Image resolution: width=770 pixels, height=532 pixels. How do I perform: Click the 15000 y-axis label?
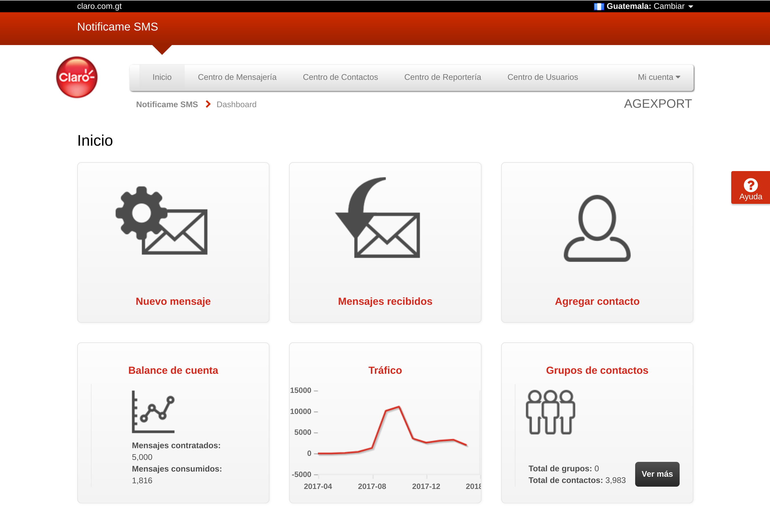[301, 390]
